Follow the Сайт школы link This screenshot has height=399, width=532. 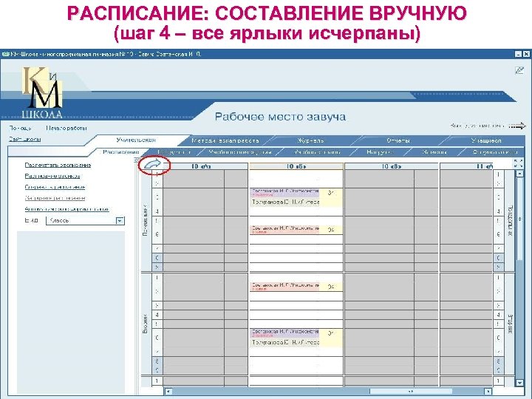(x=25, y=139)
